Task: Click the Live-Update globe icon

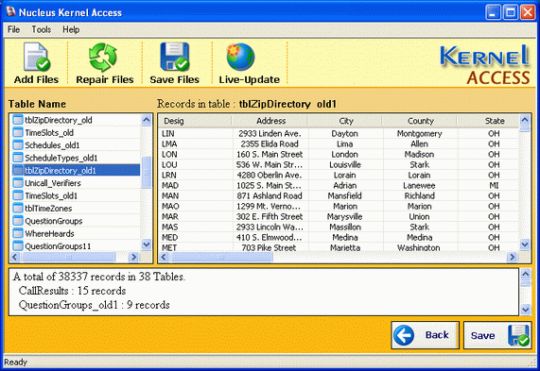Action: tap(240, 57)
